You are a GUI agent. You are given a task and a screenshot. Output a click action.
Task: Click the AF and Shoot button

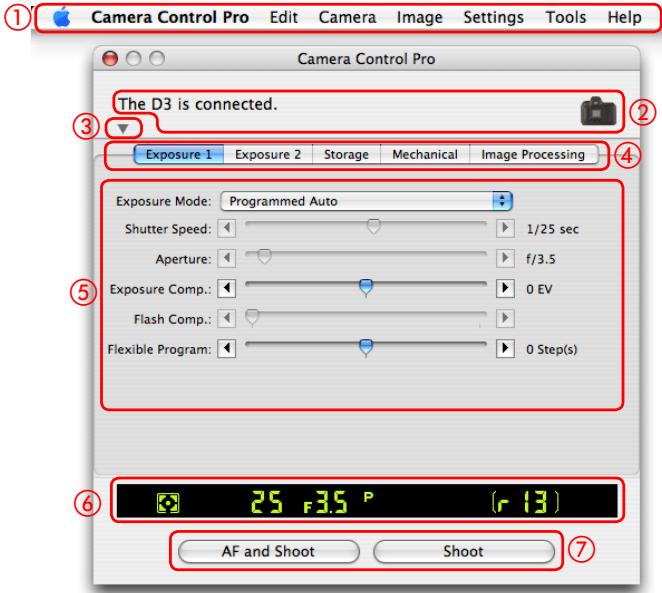pos(269,551)
